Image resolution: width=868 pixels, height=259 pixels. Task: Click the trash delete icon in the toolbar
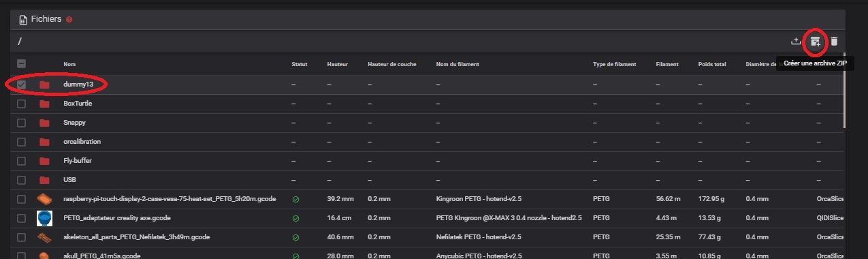point(834,42)
